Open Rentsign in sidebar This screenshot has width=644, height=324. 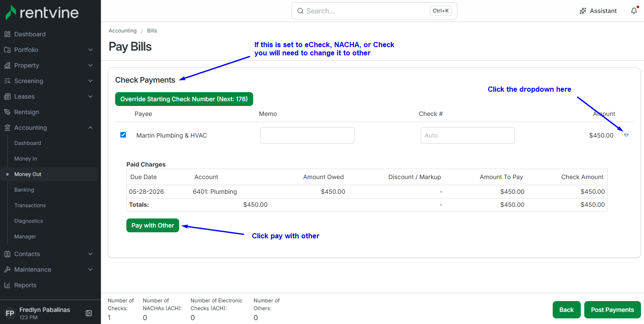tap(26, 112)
